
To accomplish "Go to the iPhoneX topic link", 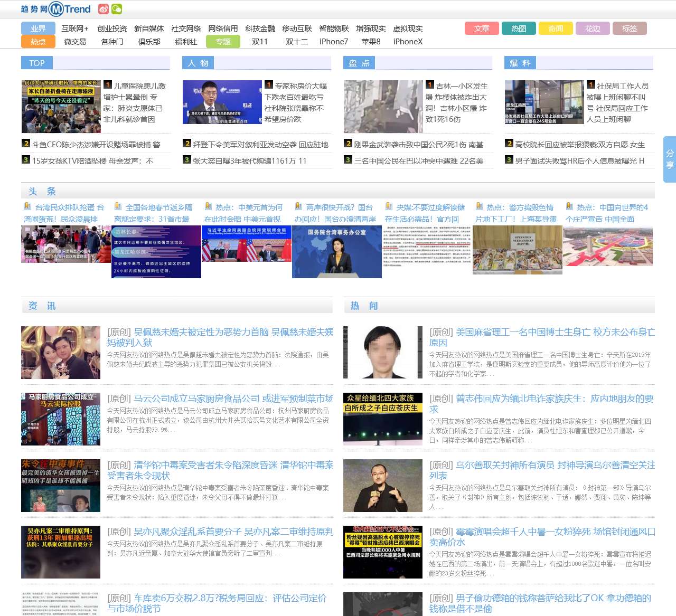I will click(x=408, y=42).
